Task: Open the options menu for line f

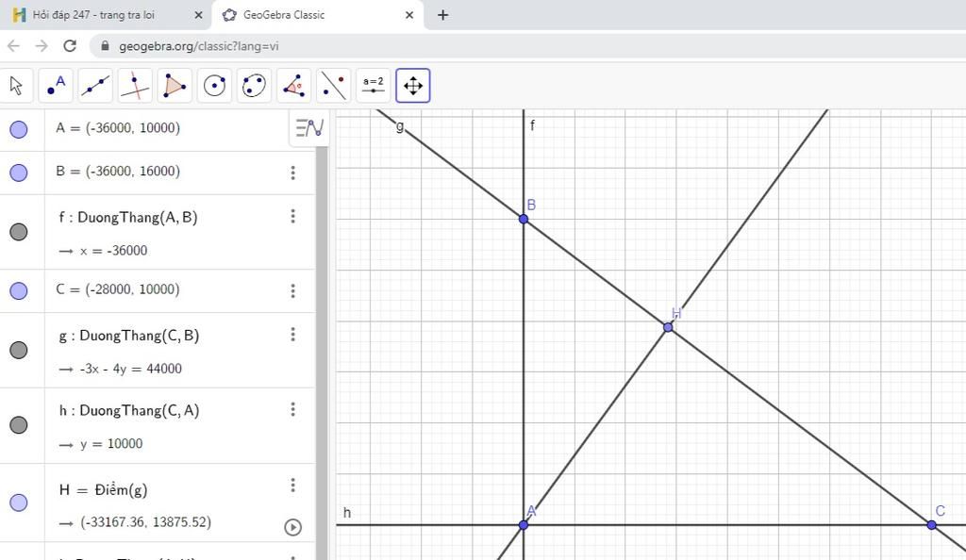Action: click(293, 216)
